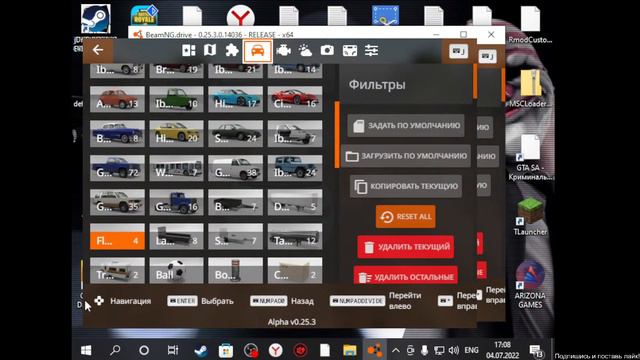The image size is (640, 360).
Task: Select the green car thumbnail Ib... 10
Action: tap(176, 99)
